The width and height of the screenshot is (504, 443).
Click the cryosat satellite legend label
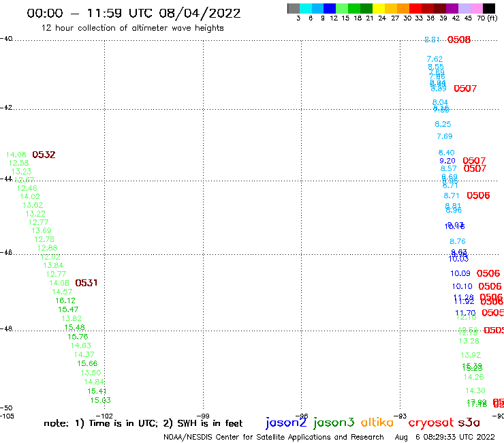[x=430, y=423]
